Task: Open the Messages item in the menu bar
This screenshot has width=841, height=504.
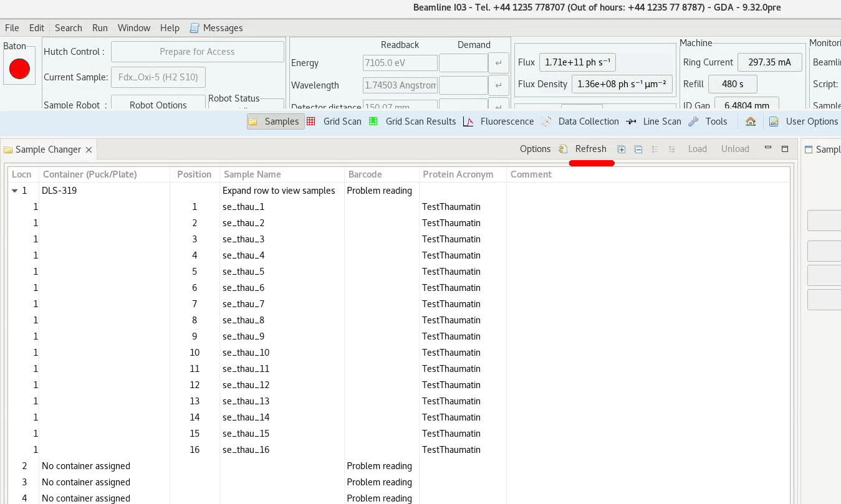Action: pos(216,28)
